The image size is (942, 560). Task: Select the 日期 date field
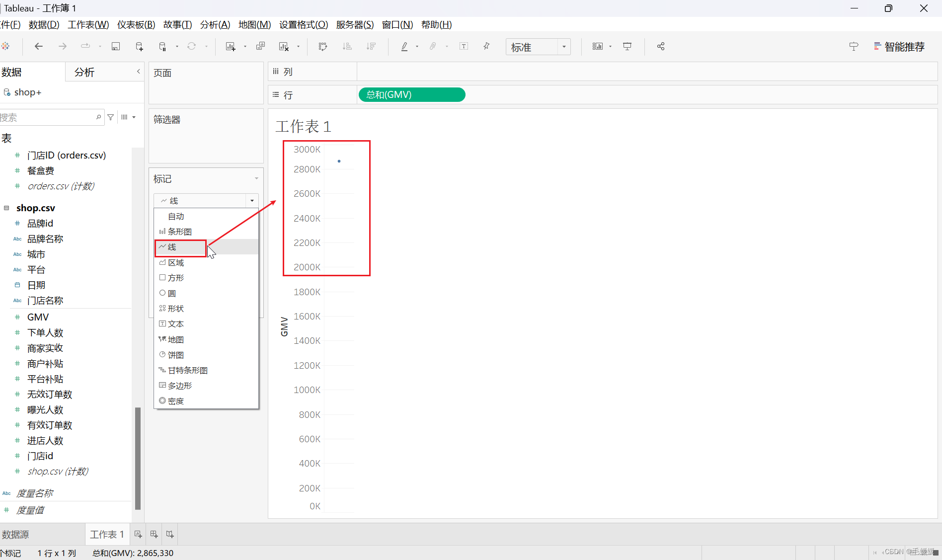pyautogui.click(x=36, y=285)
